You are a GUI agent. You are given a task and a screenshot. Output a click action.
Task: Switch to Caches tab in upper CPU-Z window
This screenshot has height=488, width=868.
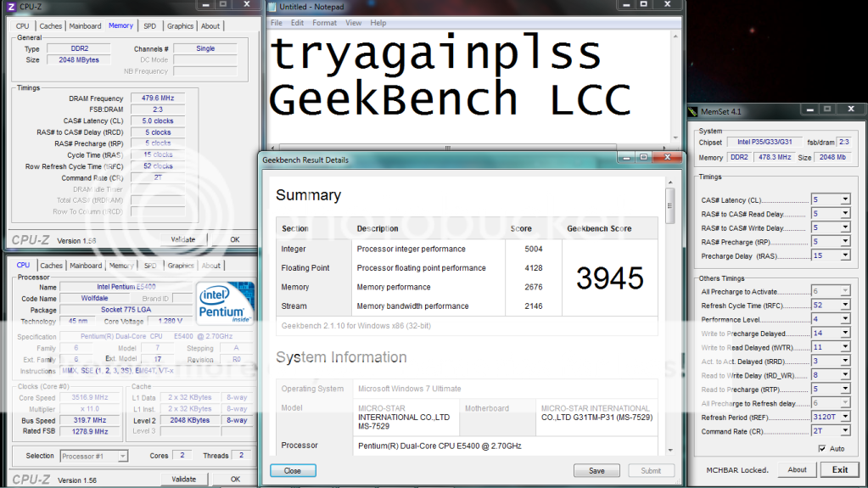[x=50, y=26]
